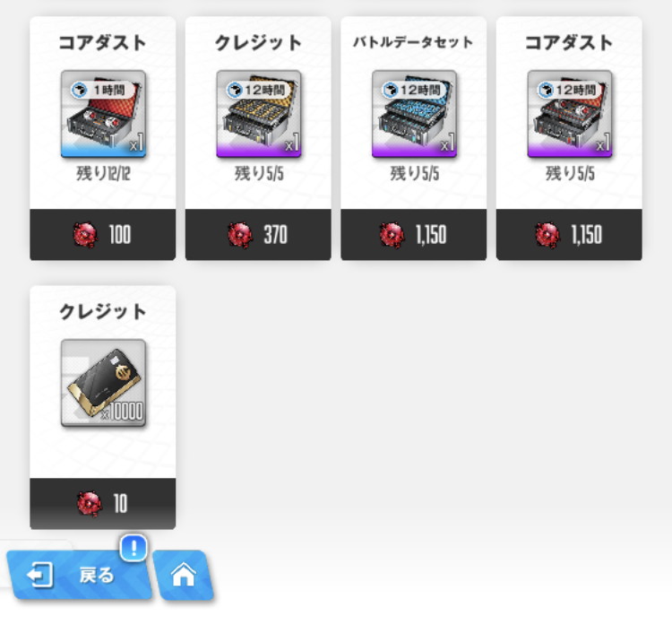672x642 pixels.
Task: Go back with the 戻る button
Action: [79, 575]
